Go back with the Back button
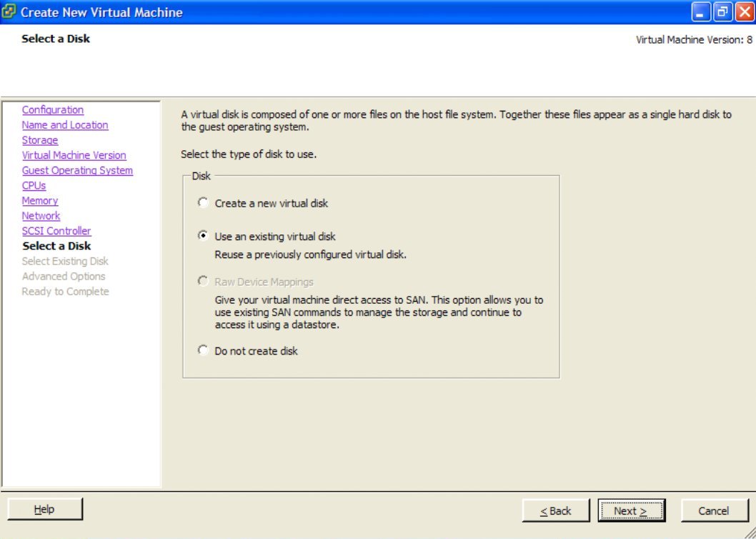Image resolution: width=756 pixels, height=539 pixels. point(555,510)
